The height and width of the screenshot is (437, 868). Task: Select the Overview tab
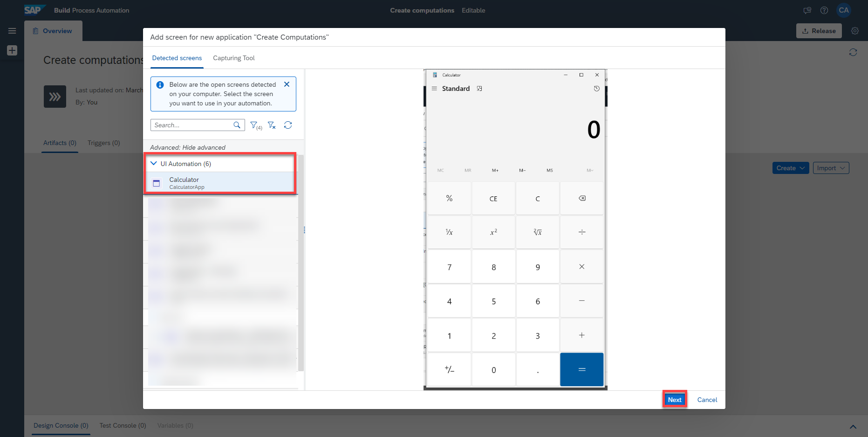pyautogui.click(x=53, y=31)
